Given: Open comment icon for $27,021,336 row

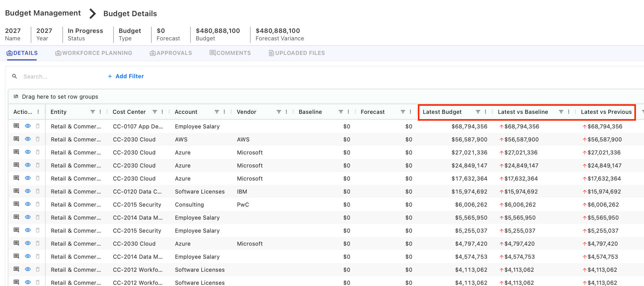Looking at the screenshot, I should coord(16,152).
